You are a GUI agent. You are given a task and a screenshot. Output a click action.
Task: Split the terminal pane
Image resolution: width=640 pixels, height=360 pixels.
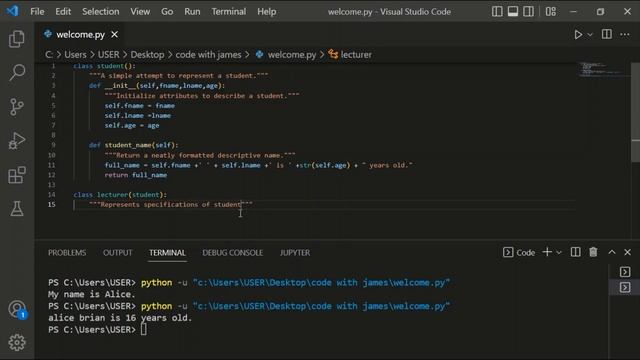[576, 252]
